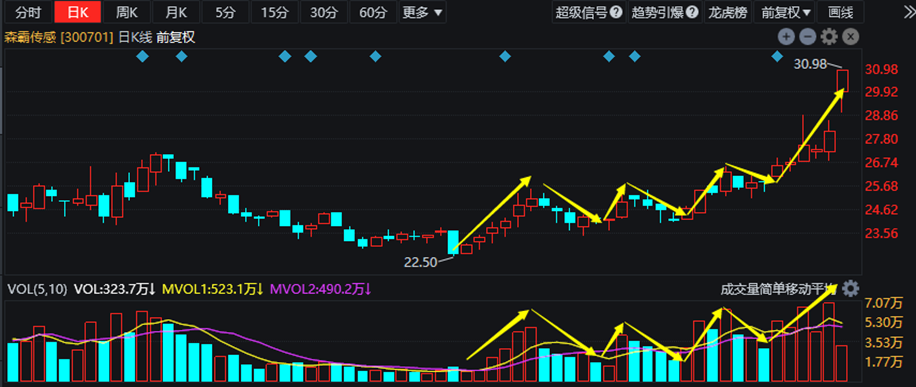916x387 pixels.
Task: Click the 3.53万 volume axis label
Action: pyautogui.click(x=884, y=342)
